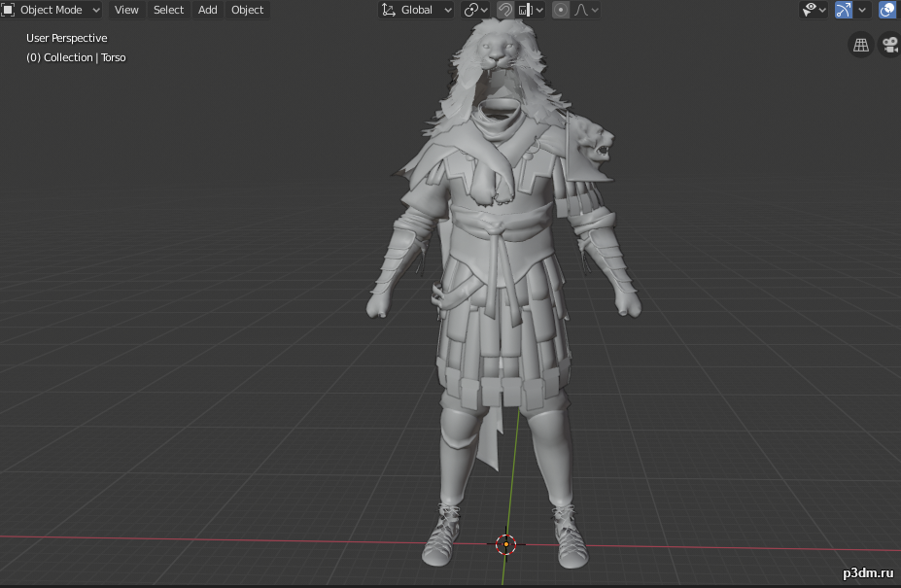Click the Object menu button

coord(247,10)
